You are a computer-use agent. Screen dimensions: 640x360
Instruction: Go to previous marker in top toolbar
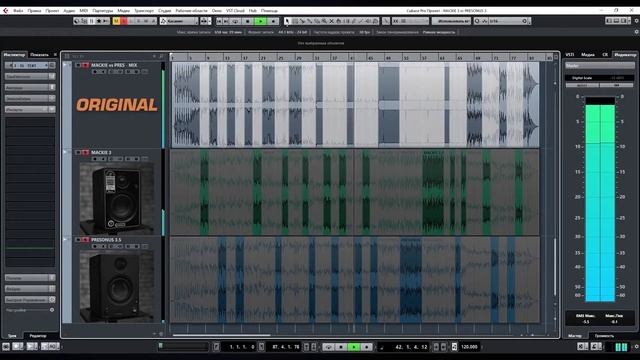point(220,21)
